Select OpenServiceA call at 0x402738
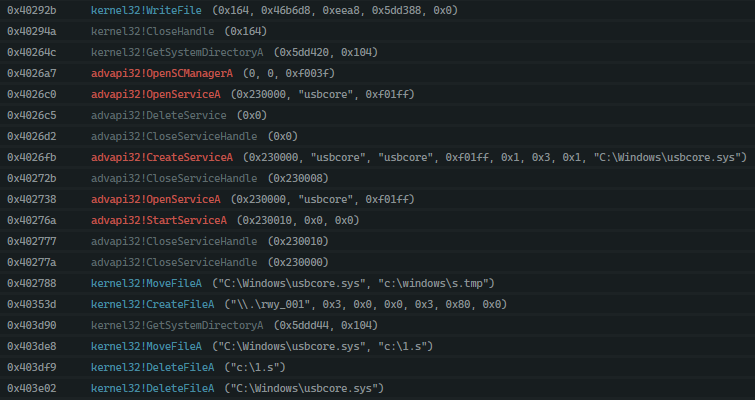This screenshot has height=400, width=755. [156, 199]
